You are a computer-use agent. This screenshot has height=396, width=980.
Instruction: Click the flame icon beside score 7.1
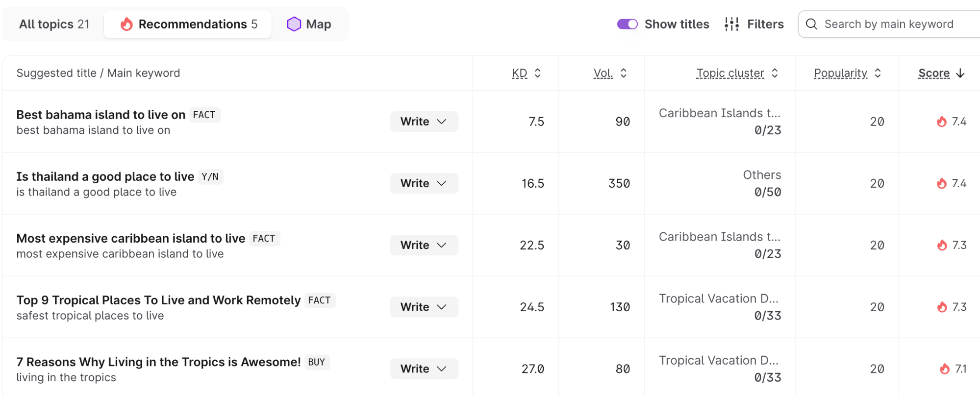945,369
